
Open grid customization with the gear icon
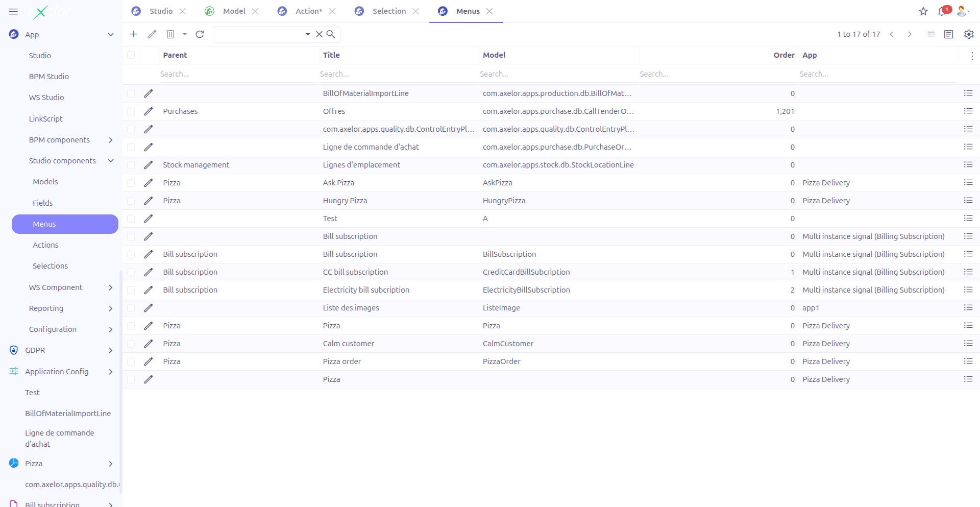pos(968,34)
